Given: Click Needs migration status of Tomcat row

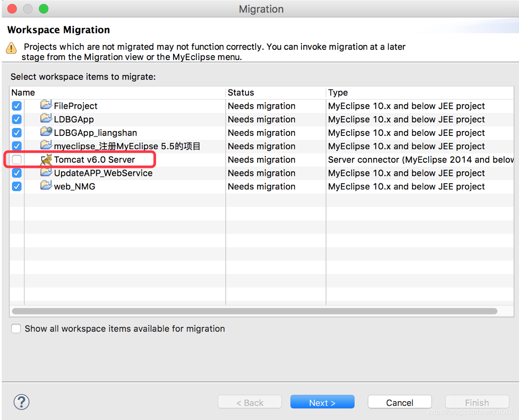Looking at the screenshot, I should click(x=262, y=160).
